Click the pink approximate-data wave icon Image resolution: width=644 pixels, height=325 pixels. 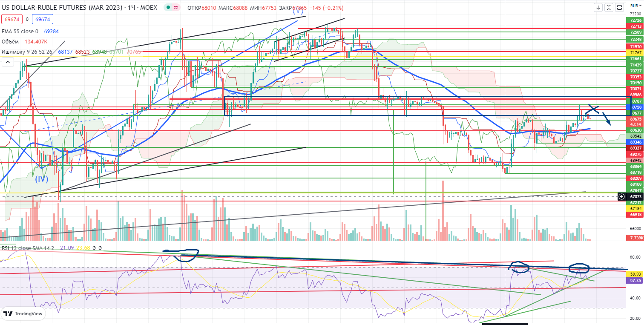pos(176,8)
